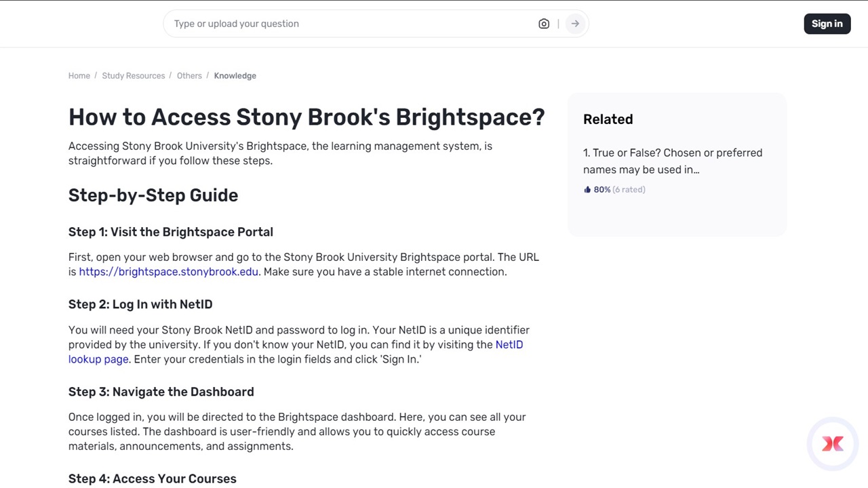Image resolution: width=868 pixels, height=488 pixels.
Task: Navigate to Home breadcrumb
Action: [x=79, y=75]
